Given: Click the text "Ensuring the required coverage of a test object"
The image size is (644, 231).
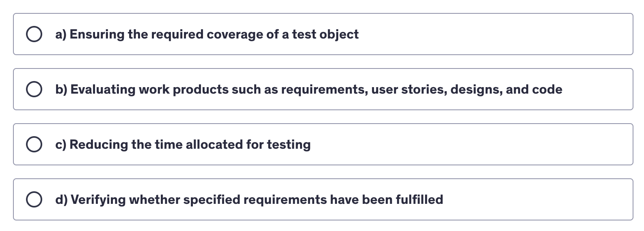Looking at the screenshot, I should coord(214,34).
